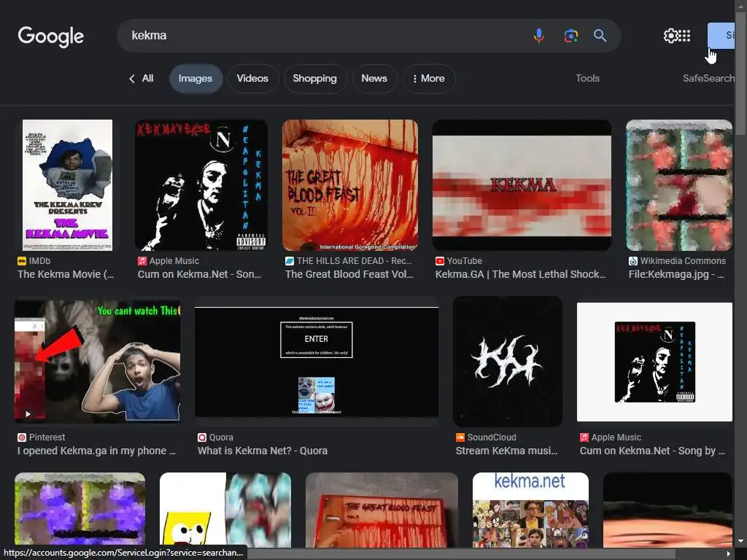Click the Wikimedia Commons source label

click(683, 261)
